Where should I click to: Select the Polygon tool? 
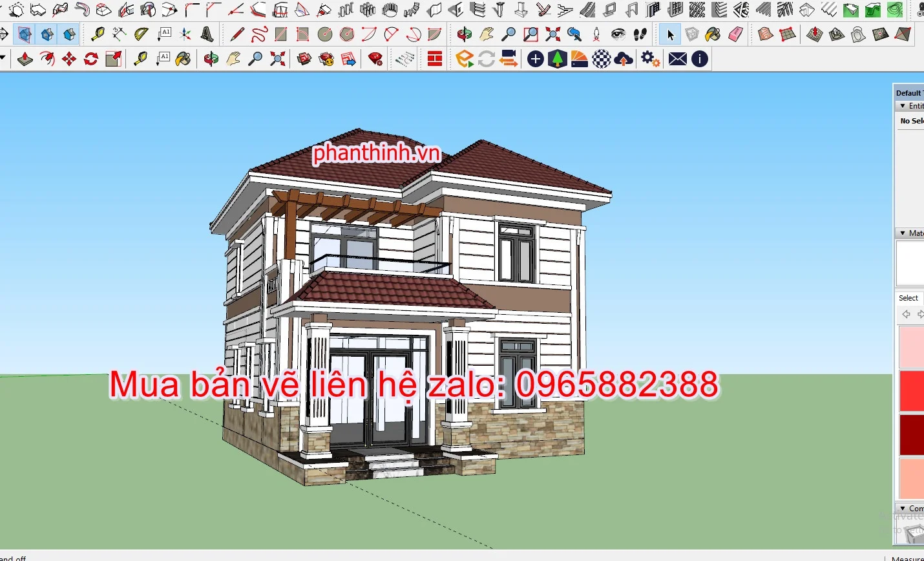point(347,34)
